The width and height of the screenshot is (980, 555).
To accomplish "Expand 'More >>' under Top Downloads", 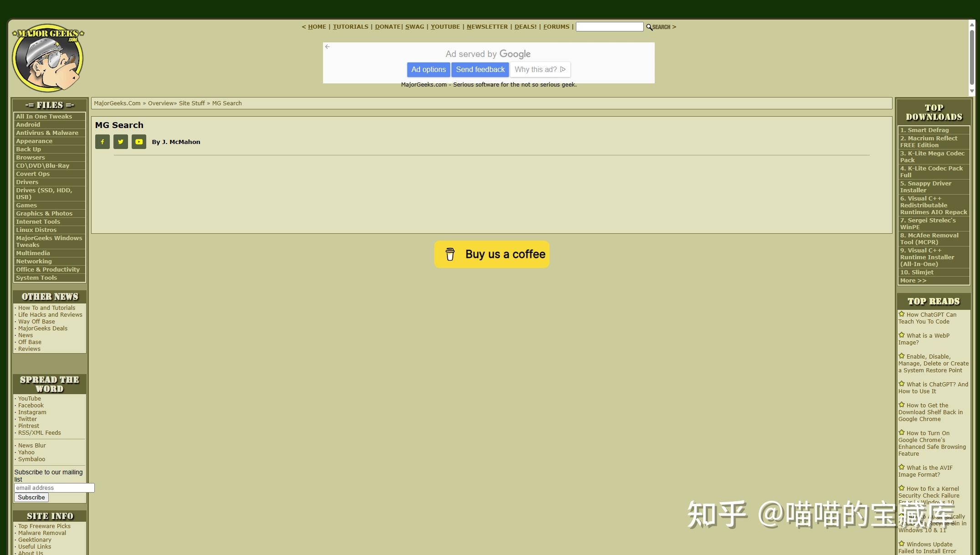I will 913,280.
